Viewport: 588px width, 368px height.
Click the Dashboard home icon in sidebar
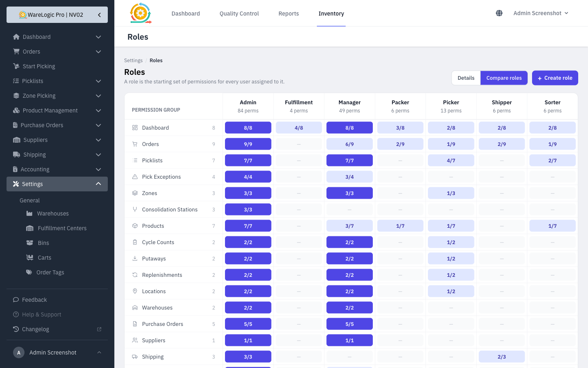[16, 37]
